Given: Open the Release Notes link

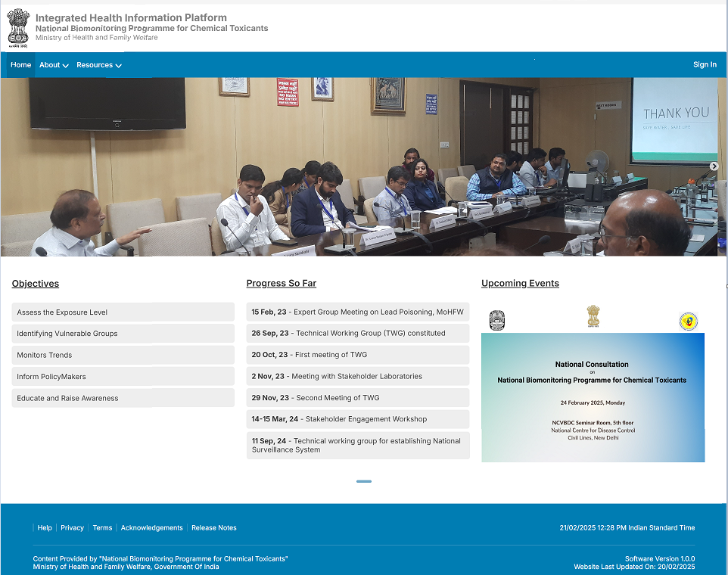Looking at the screenshot, I should [x=214, y=527].
